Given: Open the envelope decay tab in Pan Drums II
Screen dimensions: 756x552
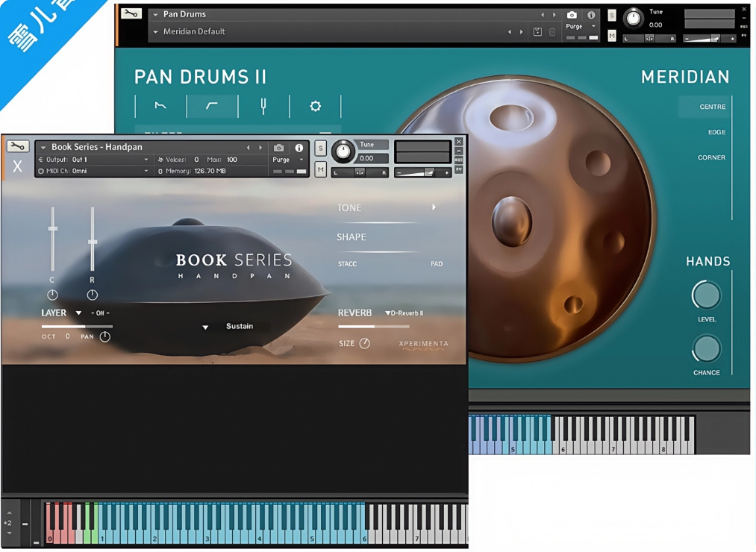Looking at the screenshot, I should 160,106.
